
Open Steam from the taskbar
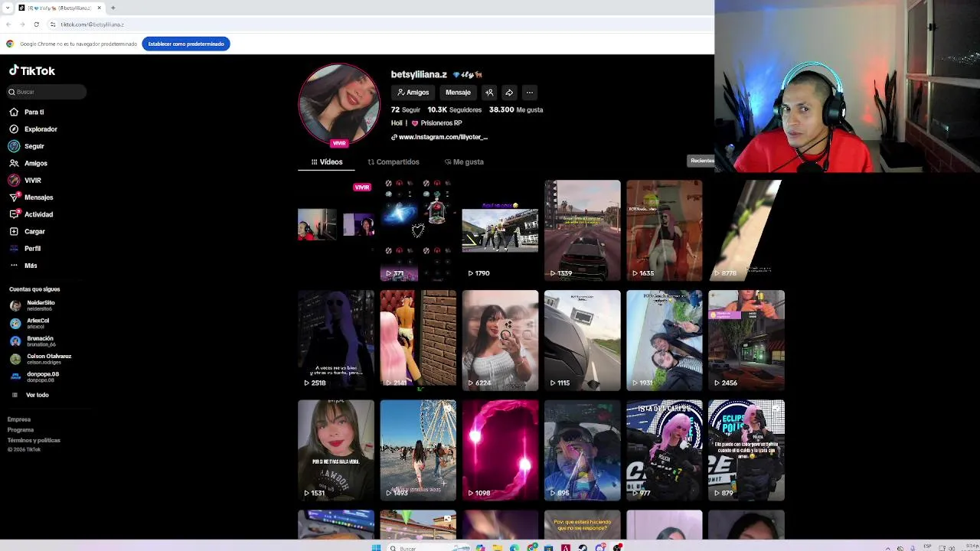[583, 547]
